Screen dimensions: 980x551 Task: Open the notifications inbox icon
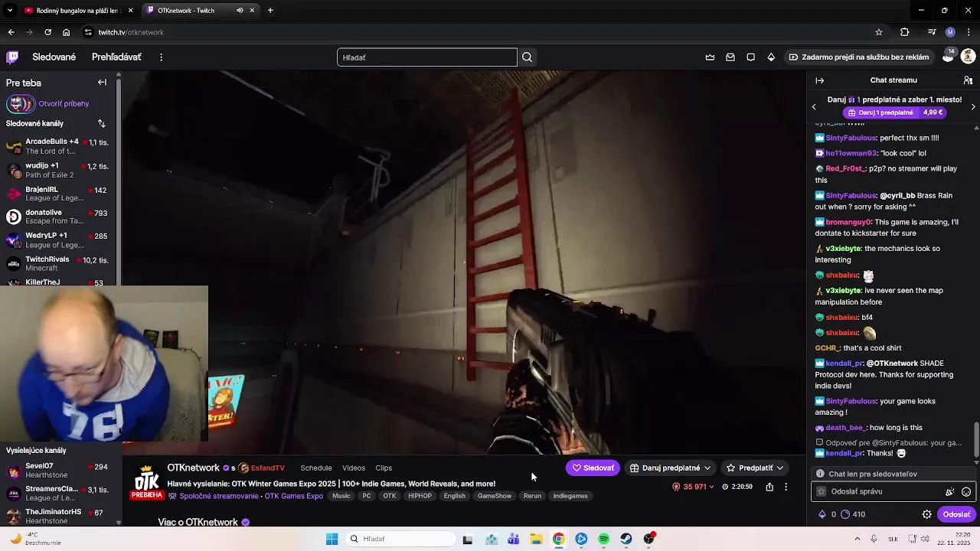(x=730, y=57)
